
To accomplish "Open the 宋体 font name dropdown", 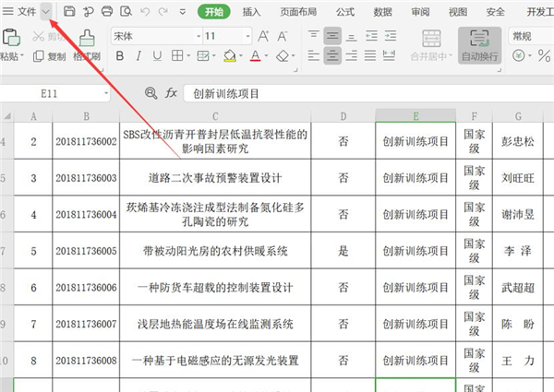I will coord(152,35).
